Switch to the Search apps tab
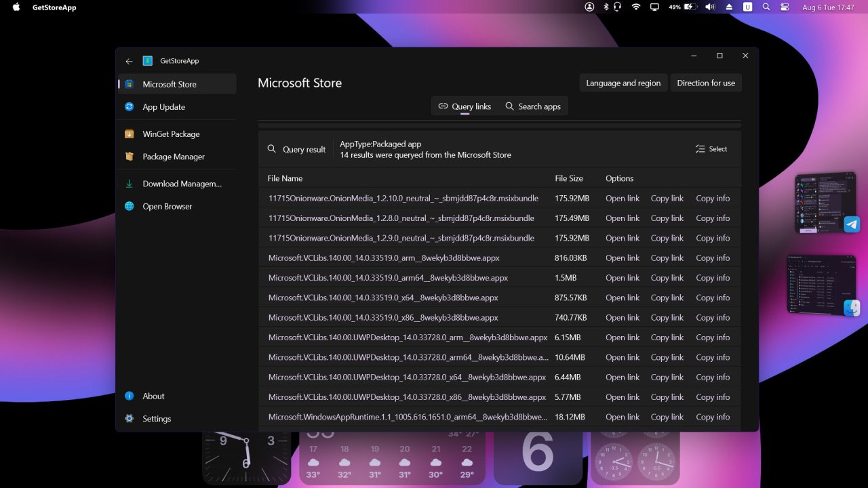868x488 pixels. point(533,106)
